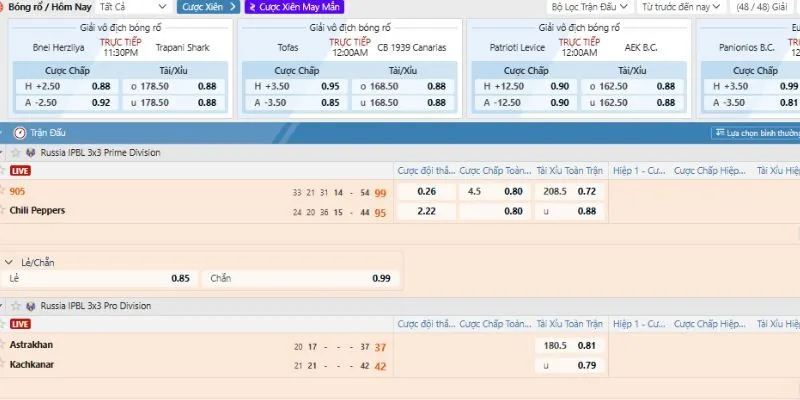Image resolution: width=800 pixels, height=400 pixels.
Task: Pick the 2.22 odds for Chili Peppers
Action: click(426, 211)
